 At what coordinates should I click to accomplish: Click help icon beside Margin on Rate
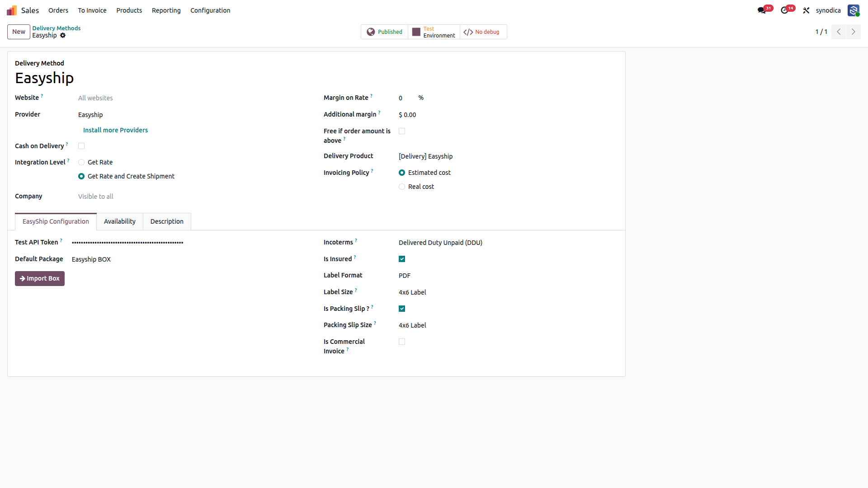[x=372, y=96]
